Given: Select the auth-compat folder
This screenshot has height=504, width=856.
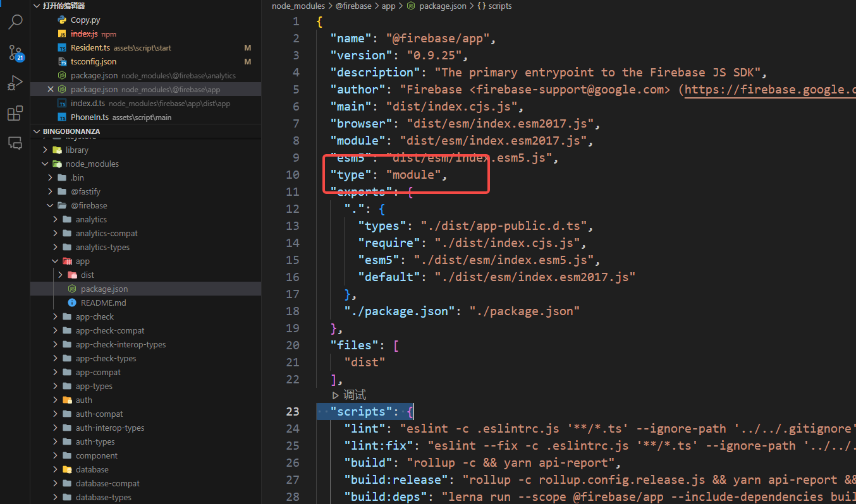Looking at the screenshot, I should (145, 414).
